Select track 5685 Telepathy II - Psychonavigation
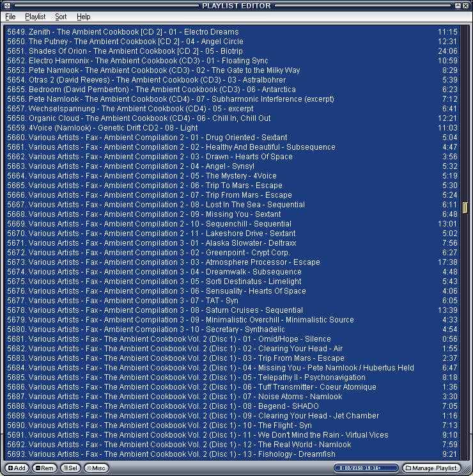The width and height of the screenshot is (473, 476). tap(232, 377)
